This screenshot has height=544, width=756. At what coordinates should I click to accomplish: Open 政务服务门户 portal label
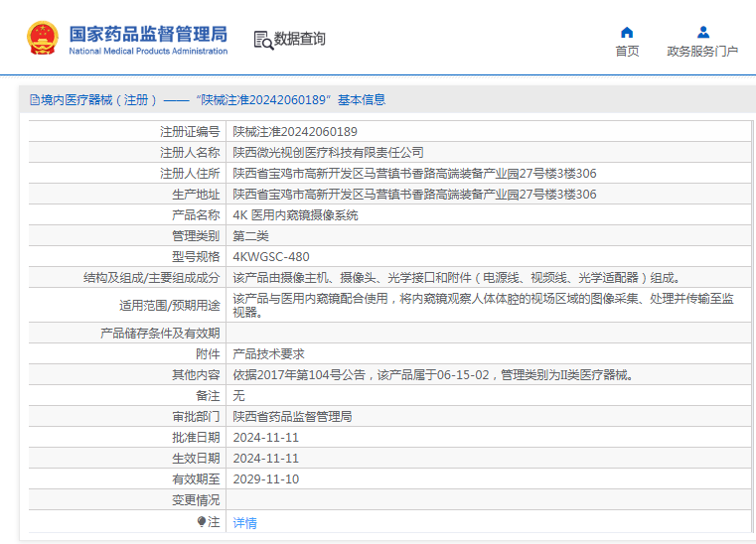[x=702, y=51]
